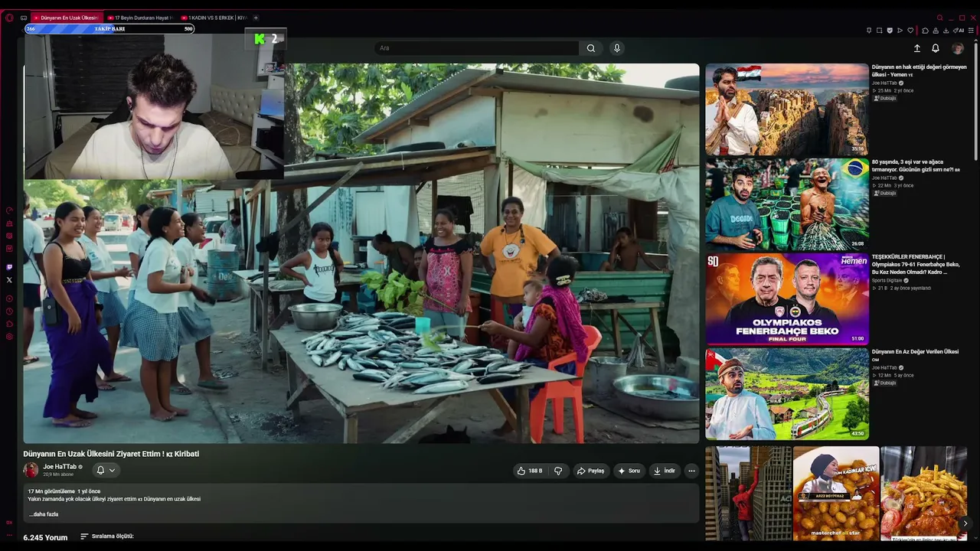Open the Spider-Man short thumbnail
The image size is (980, 551).
[748, 494]
